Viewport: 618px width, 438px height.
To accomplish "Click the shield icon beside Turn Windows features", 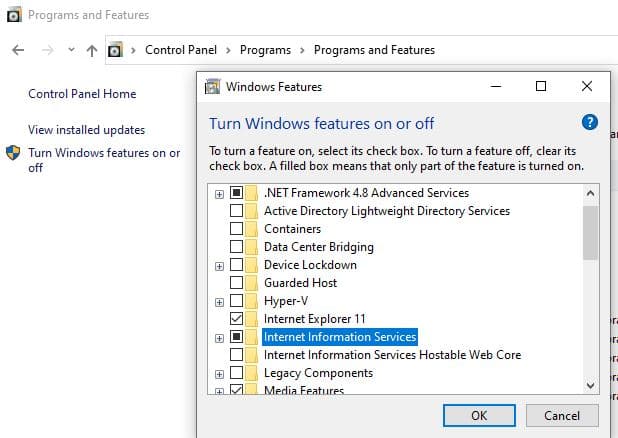I will (x=13, y=154).
